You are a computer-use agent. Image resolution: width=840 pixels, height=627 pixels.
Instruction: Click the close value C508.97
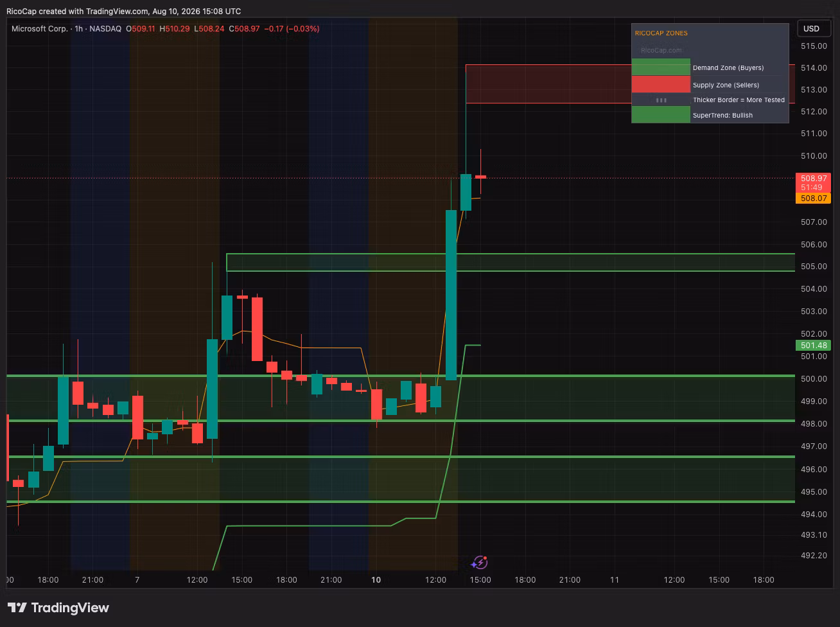pyautogui.click(x=244, y=29)
